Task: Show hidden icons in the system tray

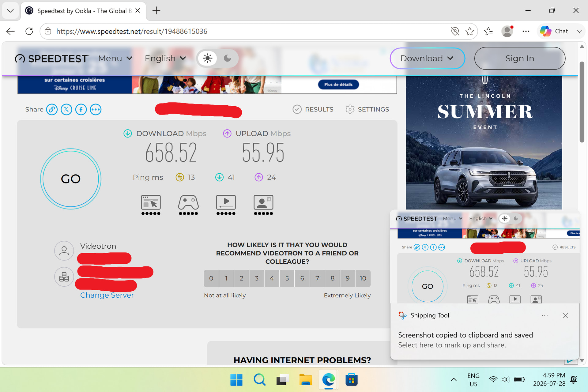Action: [454, 380]
